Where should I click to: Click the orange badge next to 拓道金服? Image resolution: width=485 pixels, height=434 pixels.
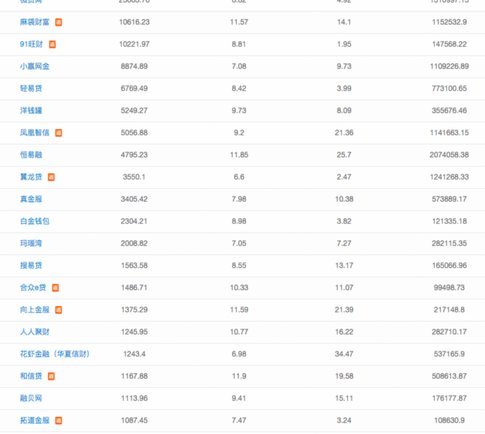pyautogui.click(x=58, y=420)
